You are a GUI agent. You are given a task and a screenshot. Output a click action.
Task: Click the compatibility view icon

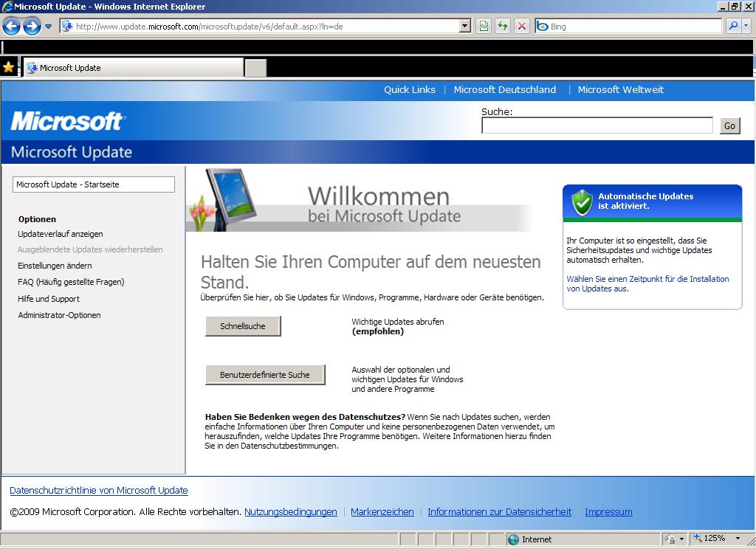coord(484,27)
